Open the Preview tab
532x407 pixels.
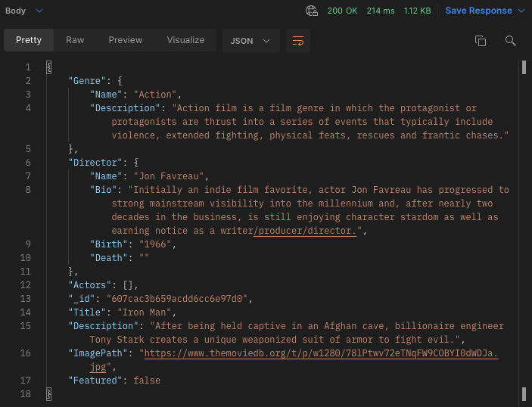click(x=125, y=40)
